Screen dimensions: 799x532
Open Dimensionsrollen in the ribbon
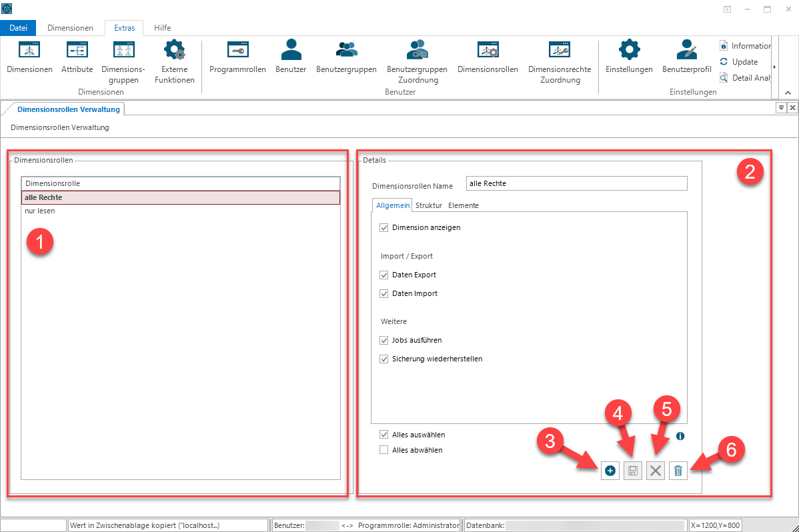click(x=488, y=57)
